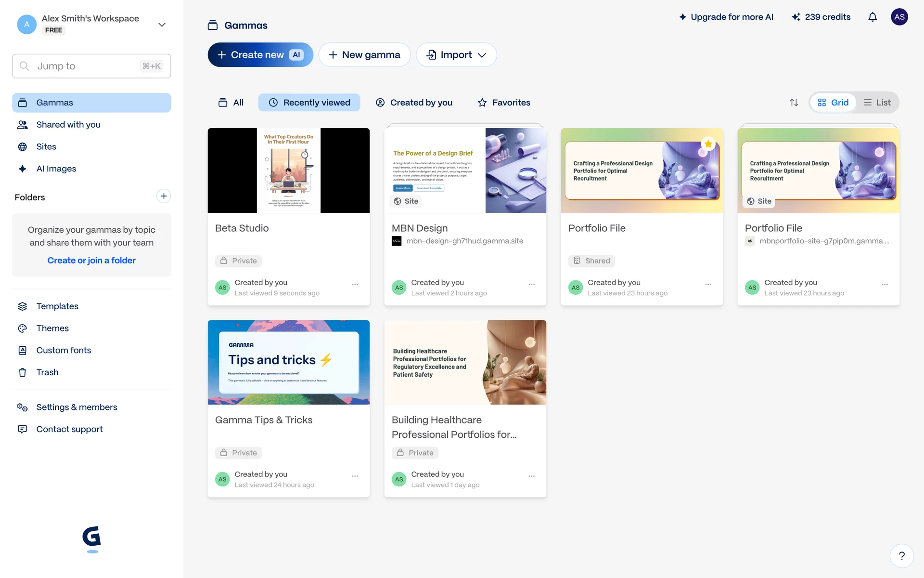Click Create or join a folder link
This screenshot has height=578, width=924.
tap(91, 260)
